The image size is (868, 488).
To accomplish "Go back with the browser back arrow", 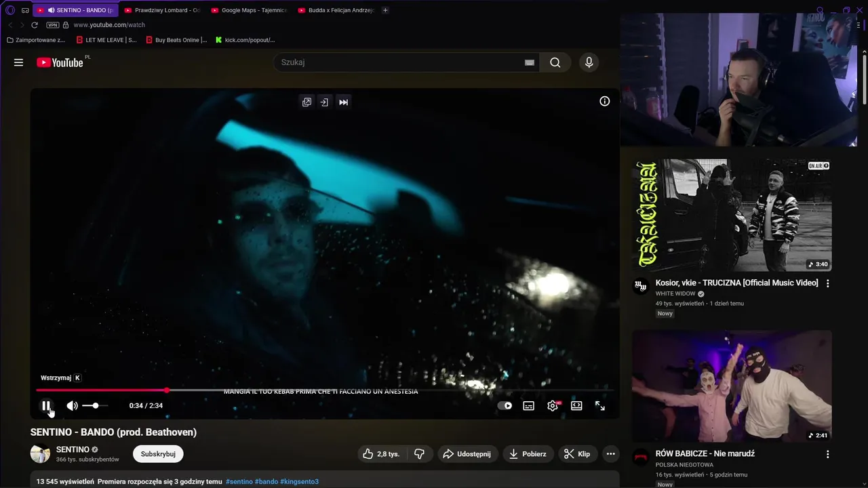I will [x=9, y=25].
